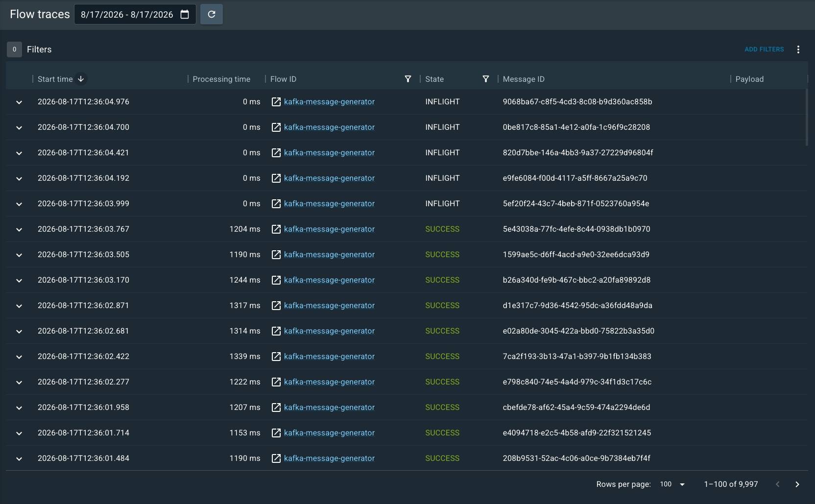The height and width of the screenshot is (504, 815).
Task: Click start time 2026-08-17T12:36:01.714
Action: pos(83,433)
